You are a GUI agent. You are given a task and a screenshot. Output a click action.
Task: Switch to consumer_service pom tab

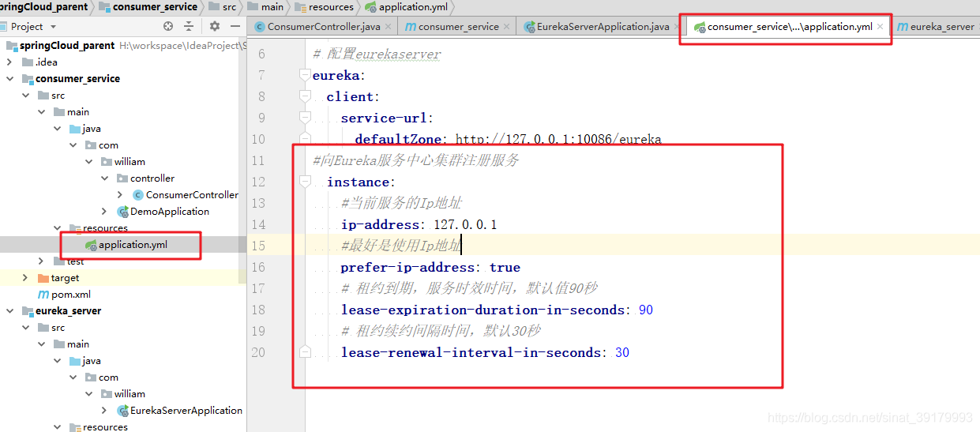pos(458,27)
